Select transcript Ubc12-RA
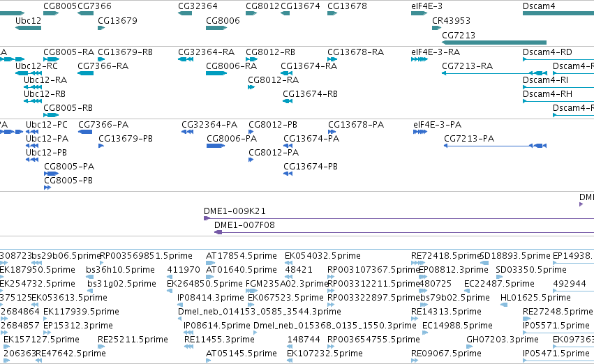The height and width of the screenshot is (364, 594). click(x=33, y=87)
